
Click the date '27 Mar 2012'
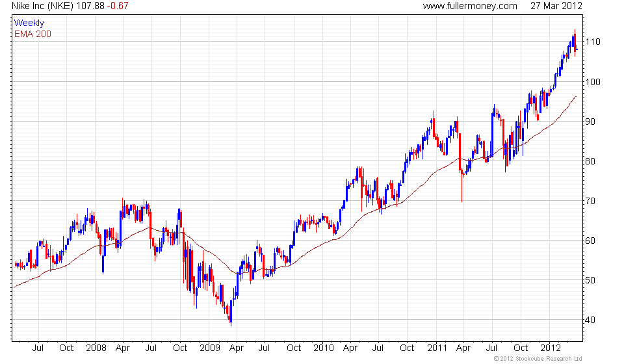click(556, 6)
